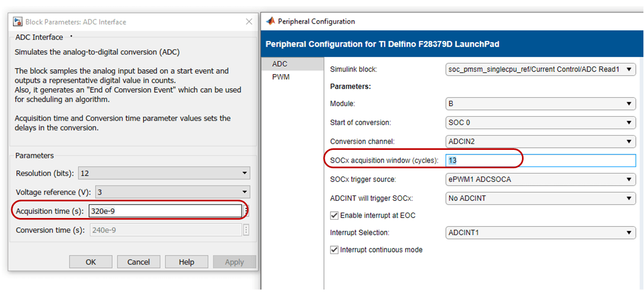Expand the Simulink block dropdown

540,69
